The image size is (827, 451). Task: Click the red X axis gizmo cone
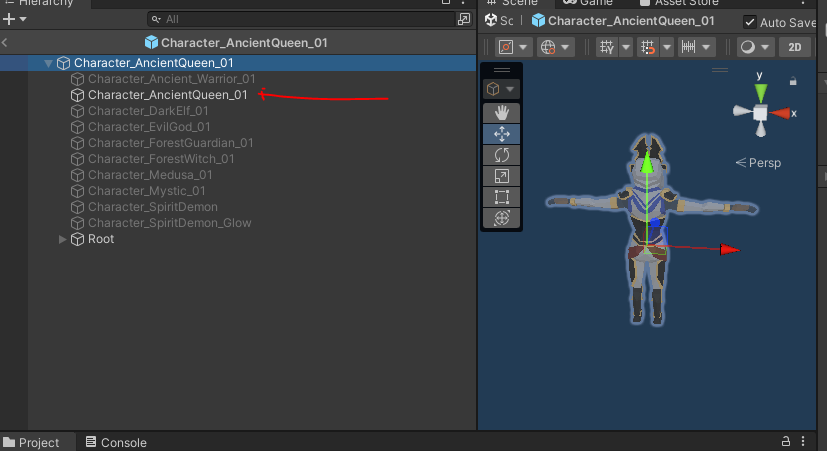click(x=781, y=114)
